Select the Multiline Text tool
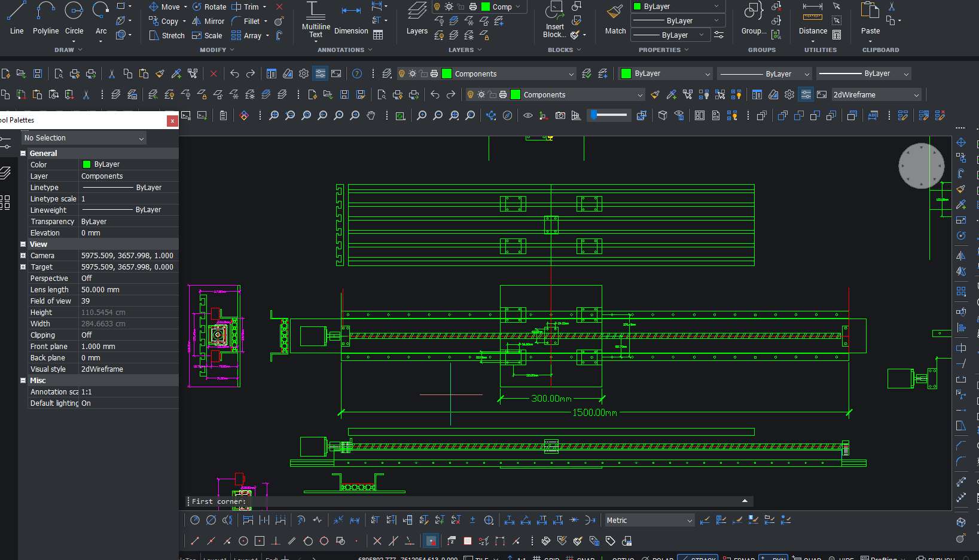This screenshot has height=560, width=979. click(316, 18)
